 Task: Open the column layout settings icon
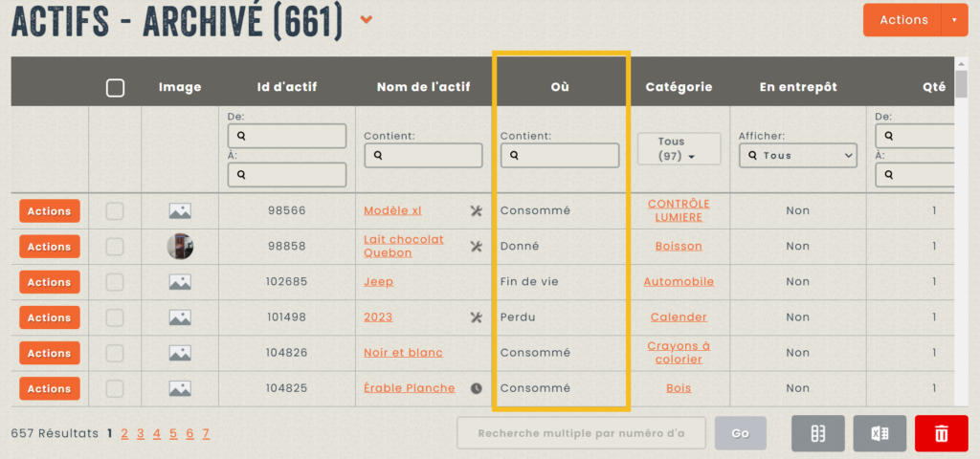[x=817, y=433]
